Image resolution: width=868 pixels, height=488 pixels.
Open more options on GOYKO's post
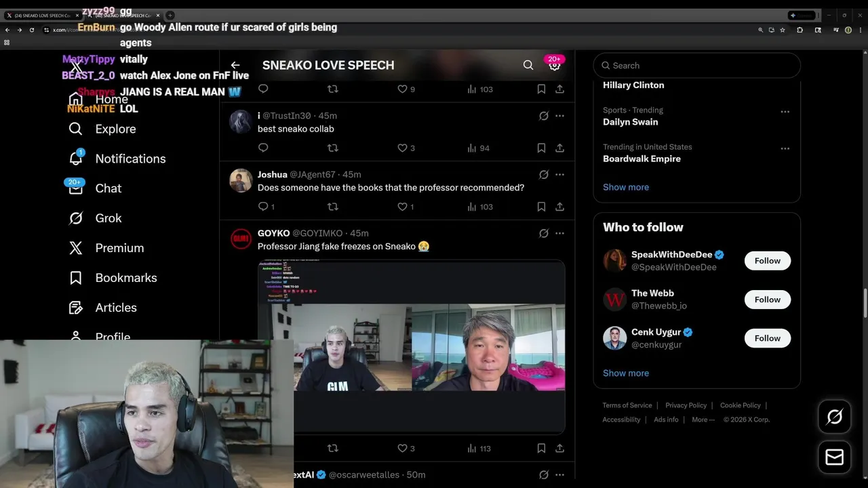coord(559,233)
